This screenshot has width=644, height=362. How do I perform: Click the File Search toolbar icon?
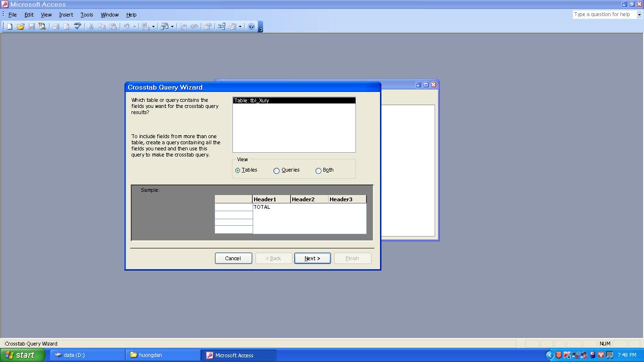click(x=42, y=26)
